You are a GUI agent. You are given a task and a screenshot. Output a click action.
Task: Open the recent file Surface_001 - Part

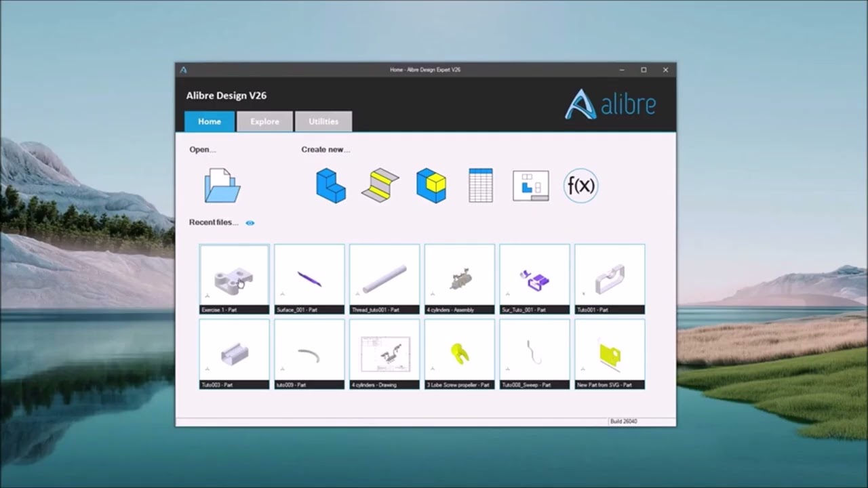tap(309, 279)
